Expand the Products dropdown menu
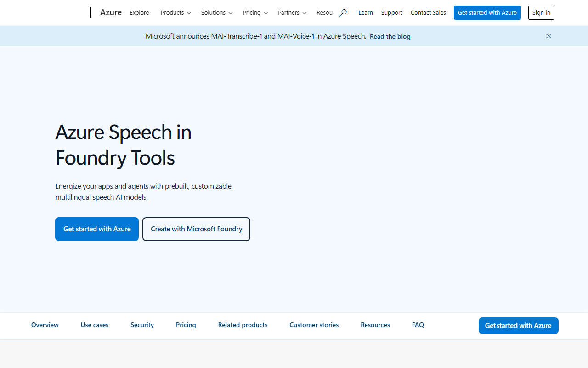The width and height of the screenshot is (588, 368). 176,13
